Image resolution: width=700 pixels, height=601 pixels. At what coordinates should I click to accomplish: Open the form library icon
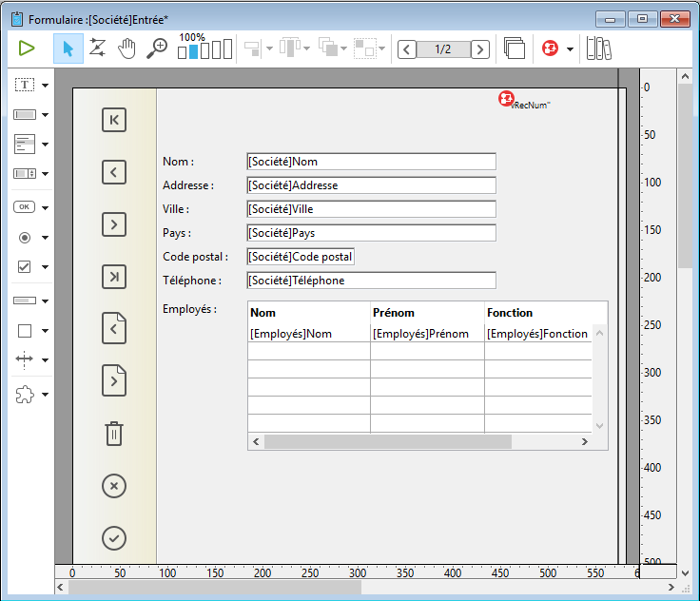pos(598,48)
